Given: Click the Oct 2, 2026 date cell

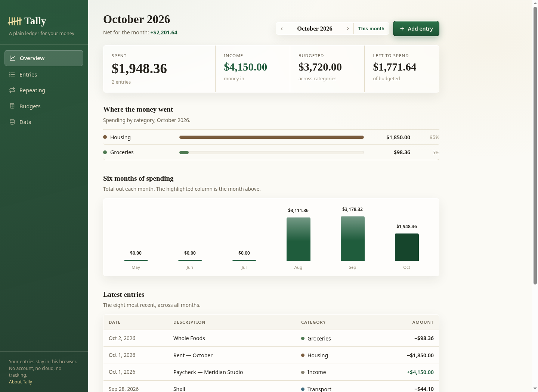Looking at the screenshot, I should pos(122,338).
